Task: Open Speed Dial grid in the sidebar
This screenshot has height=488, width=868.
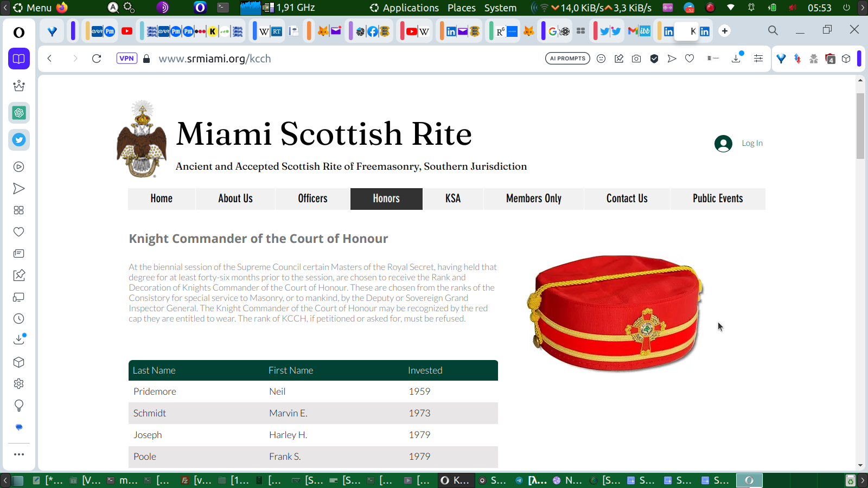Action: click(x=19, y=210)
